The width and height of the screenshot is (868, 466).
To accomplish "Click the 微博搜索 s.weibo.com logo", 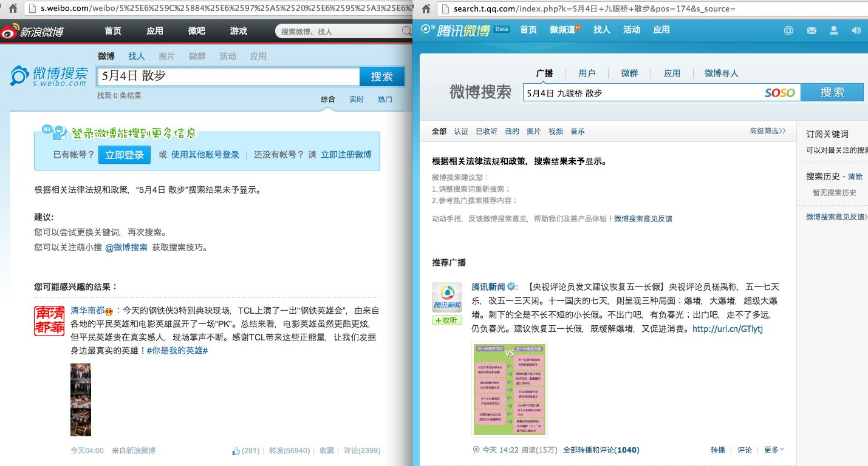I will tap(49, 76).
